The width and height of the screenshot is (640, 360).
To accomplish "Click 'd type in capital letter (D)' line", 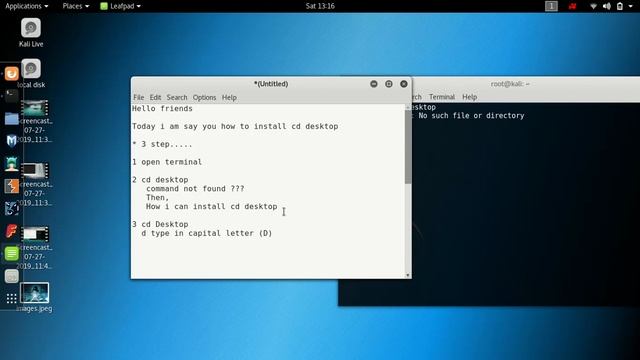I will pyautogui.click(x=207, y=233).
